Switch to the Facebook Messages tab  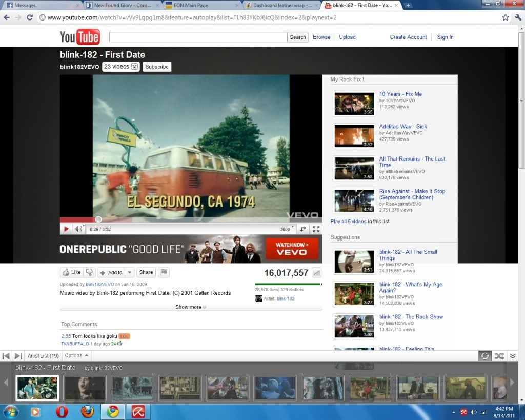point(41,6)
